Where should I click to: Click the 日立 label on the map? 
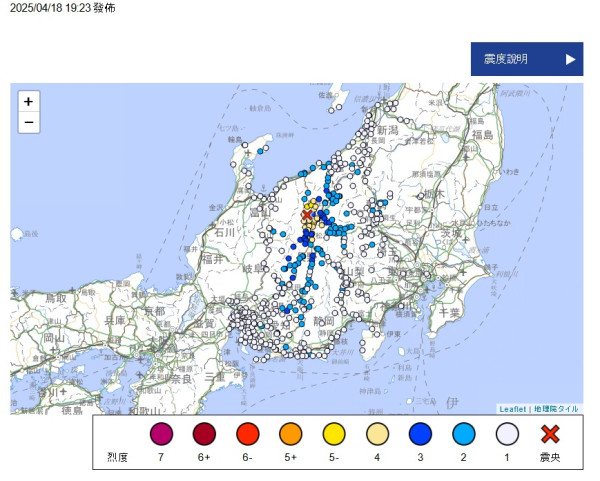pos(491,207)
